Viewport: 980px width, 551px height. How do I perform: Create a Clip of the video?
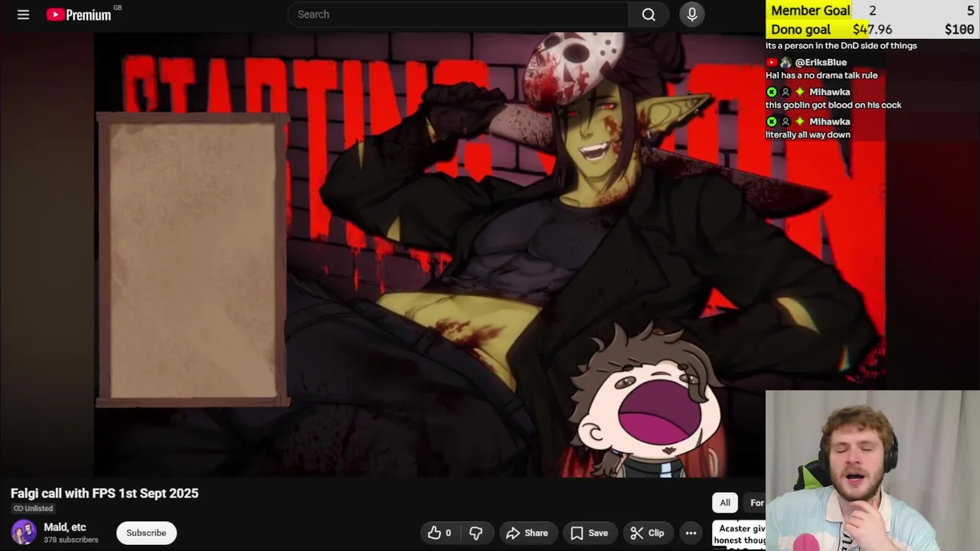(647, 533)
